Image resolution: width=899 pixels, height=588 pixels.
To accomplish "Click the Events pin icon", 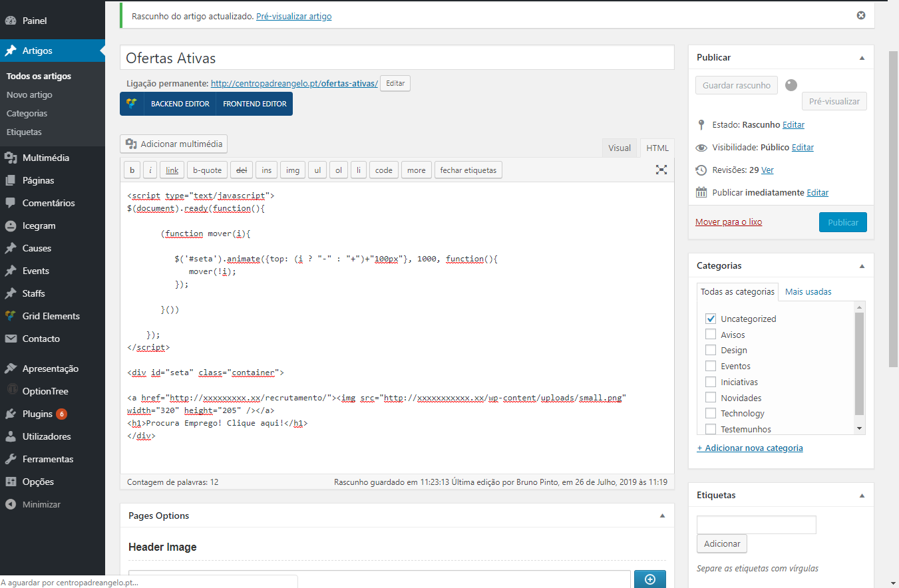I will (11, 271).
